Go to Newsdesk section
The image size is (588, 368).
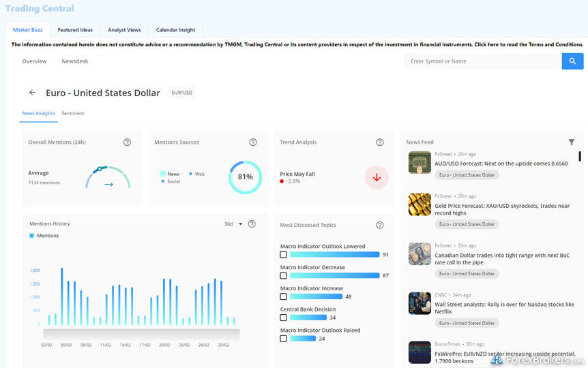tap(74, 61)
